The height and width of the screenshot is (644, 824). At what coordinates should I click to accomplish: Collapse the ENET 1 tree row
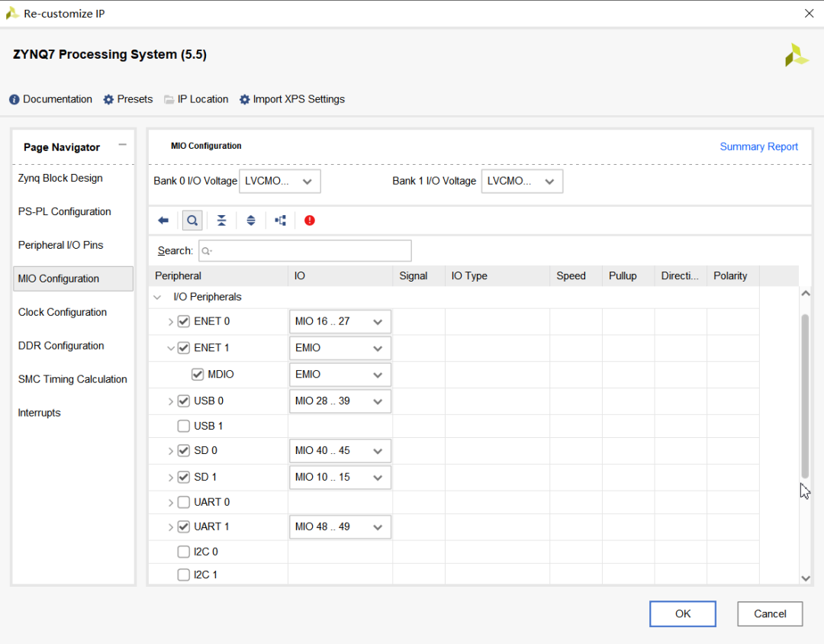point(170,348)
